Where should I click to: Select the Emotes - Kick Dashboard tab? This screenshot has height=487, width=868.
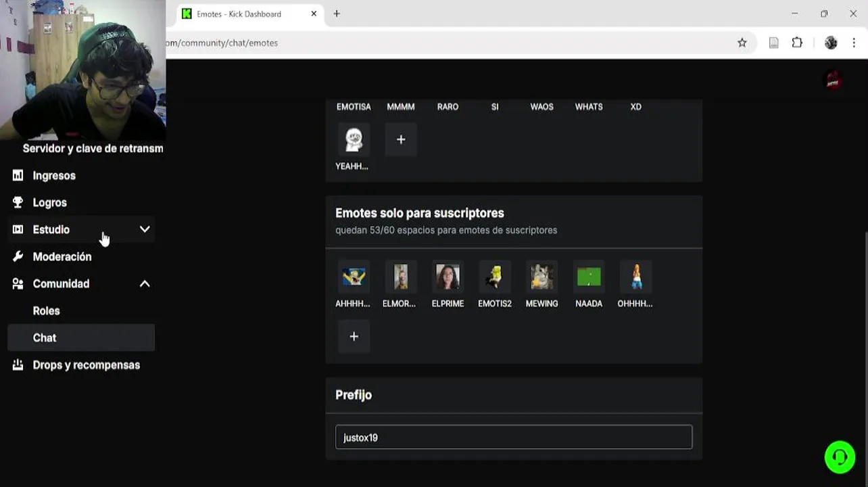click(249, 14)
